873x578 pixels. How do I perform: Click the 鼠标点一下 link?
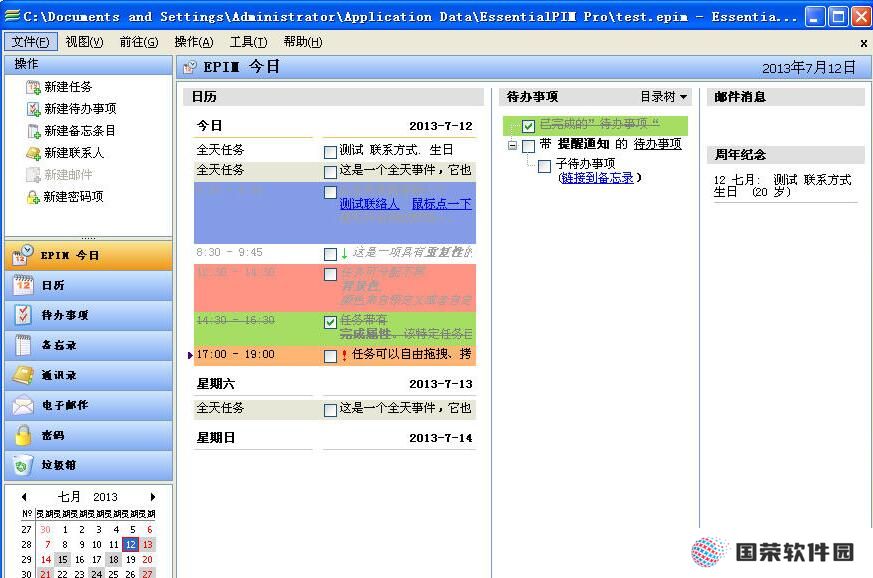[x=441, y=204]
